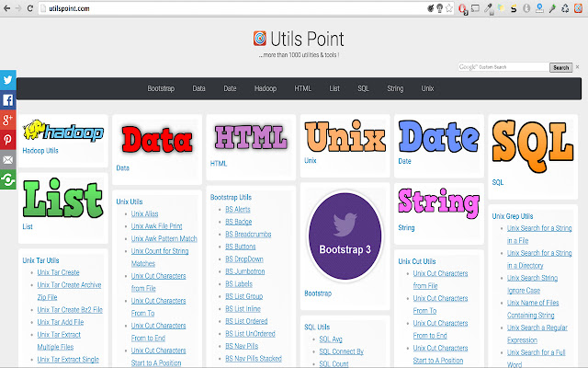Click the orange SQL banner image
The height and width of the screenshot is (368, 588).
[x=533, y=146]
